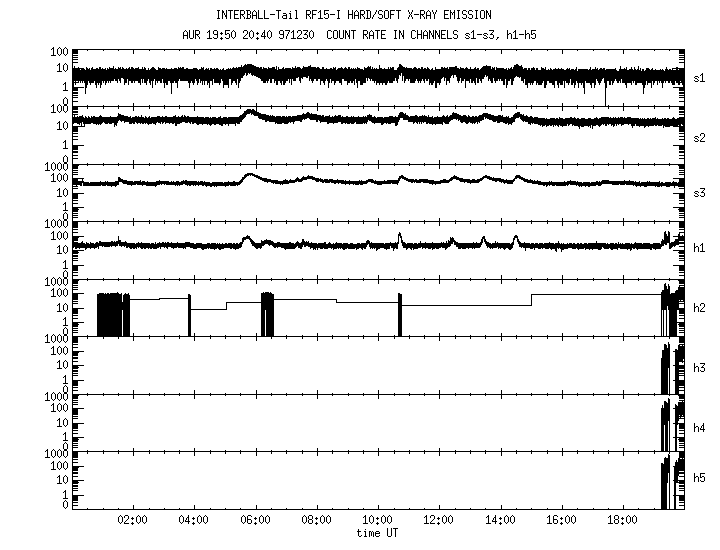Select the 06:00 time axis tick label
Viewport: 720px width, 550px height.
[255, 520]
